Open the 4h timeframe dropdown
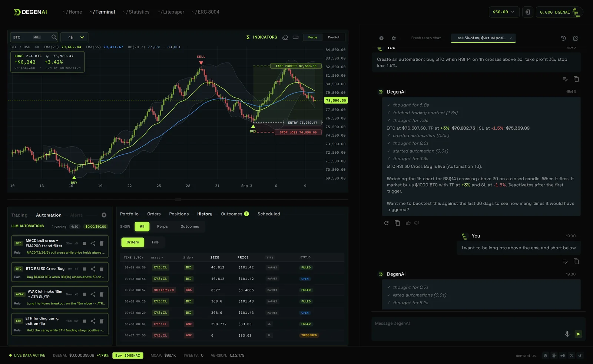 point(74,37)
